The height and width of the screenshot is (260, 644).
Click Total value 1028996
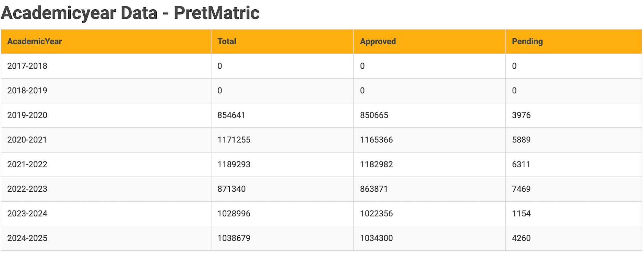[x=234, y=214]
